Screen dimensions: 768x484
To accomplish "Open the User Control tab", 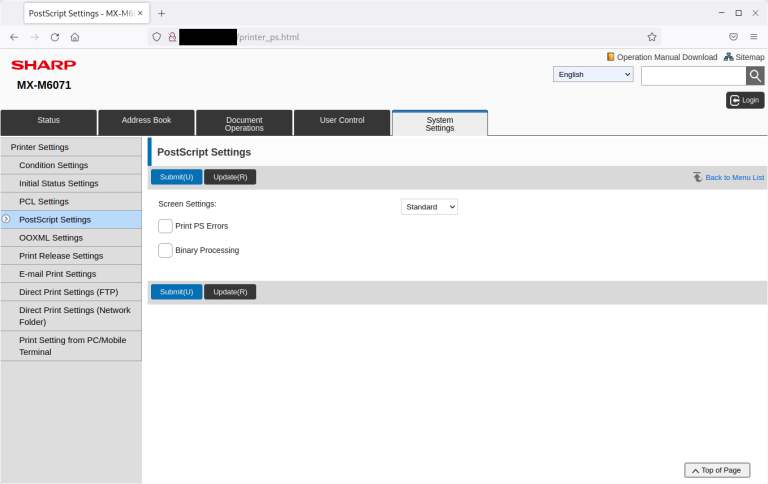I will tap(342, 122).
